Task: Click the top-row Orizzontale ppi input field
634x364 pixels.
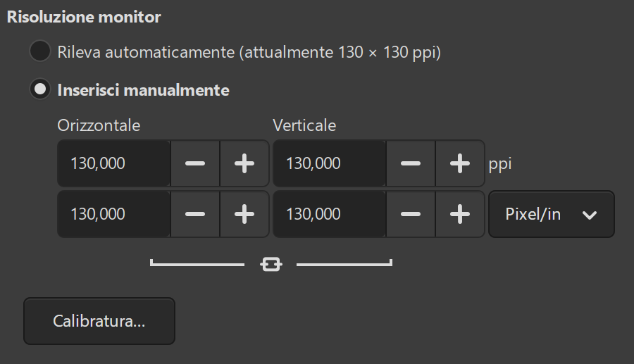Action: [114, 163]
